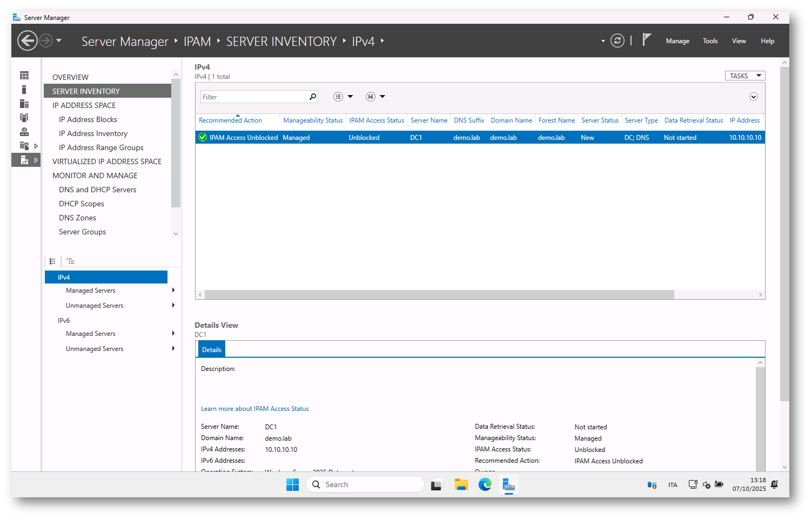Select the Dashboard icon in left sidebar

24,76
